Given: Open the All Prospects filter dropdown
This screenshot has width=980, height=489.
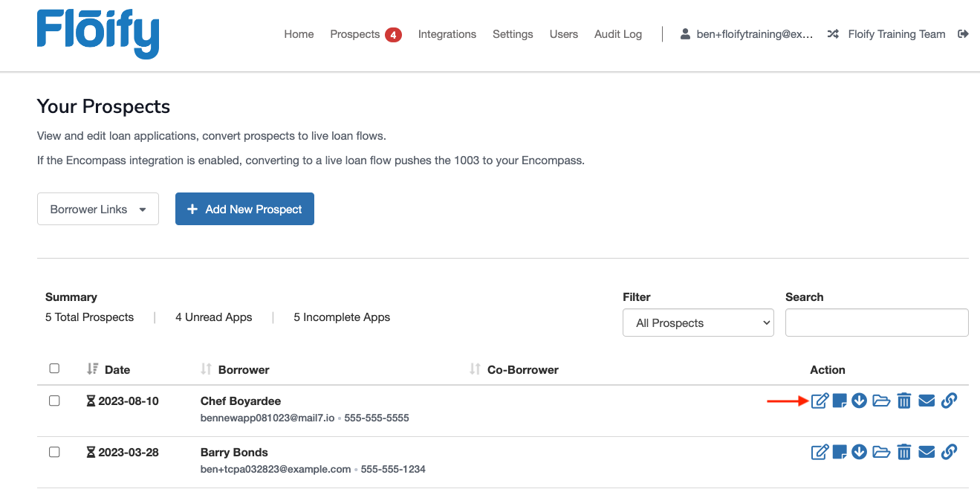Looking at the screenshot, I should (698, 323).
